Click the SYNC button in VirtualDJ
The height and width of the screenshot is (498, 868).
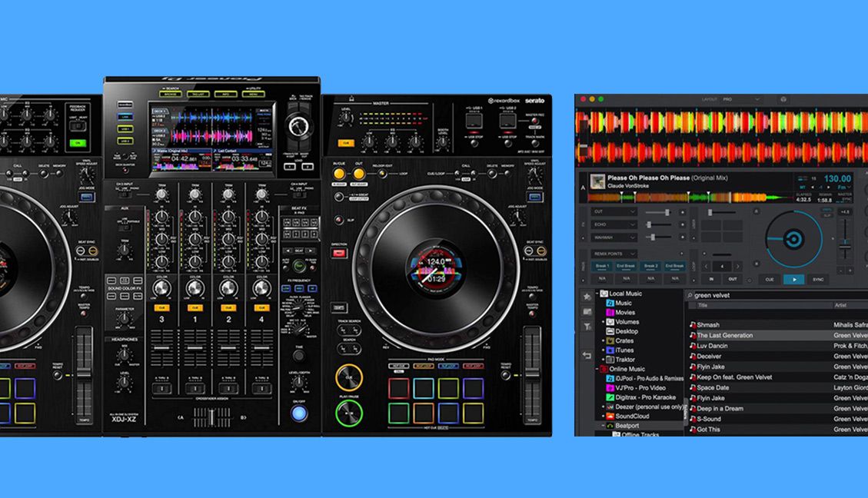point(818,280)
